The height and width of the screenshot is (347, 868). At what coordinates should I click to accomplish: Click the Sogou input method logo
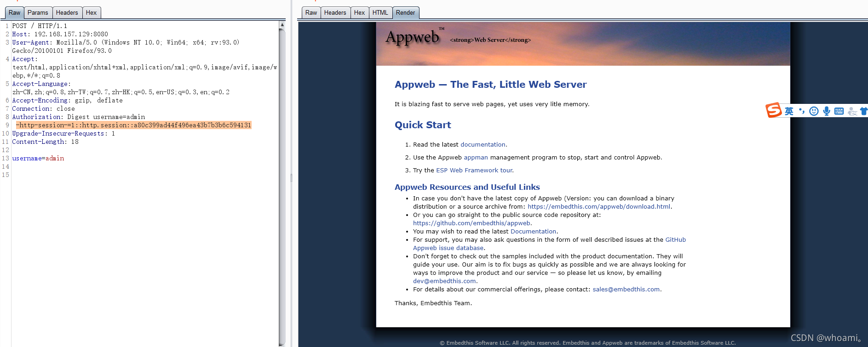pos(774,110)
